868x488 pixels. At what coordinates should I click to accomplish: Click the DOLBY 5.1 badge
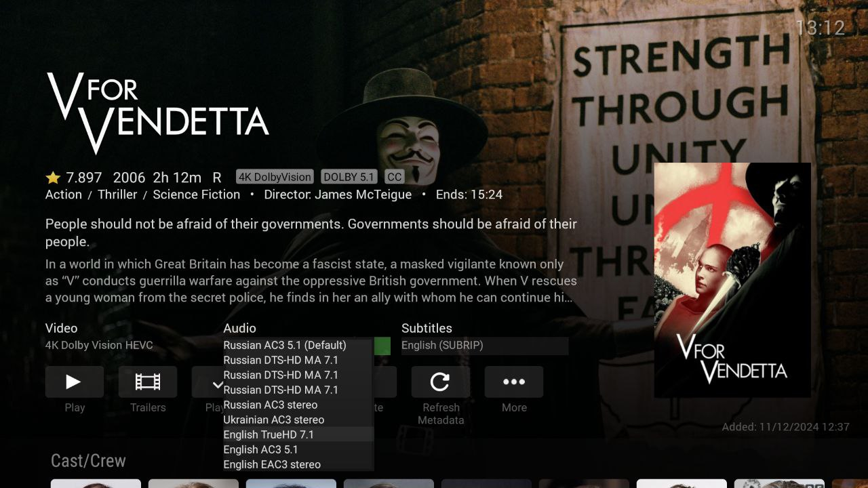point(349,177)
